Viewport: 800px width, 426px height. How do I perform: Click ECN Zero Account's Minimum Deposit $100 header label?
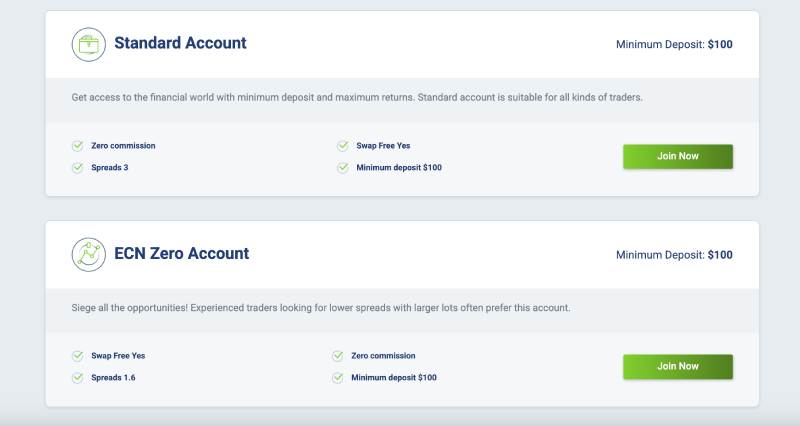(674, 255)
